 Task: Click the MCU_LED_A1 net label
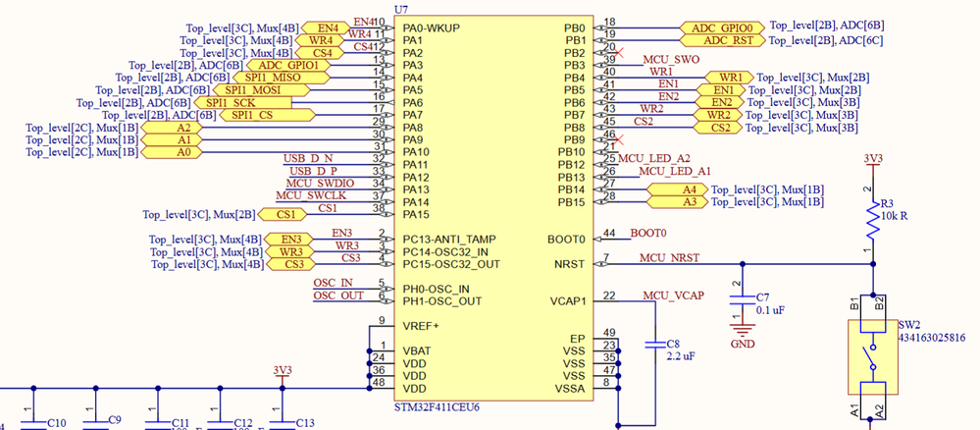pos(675,171)
